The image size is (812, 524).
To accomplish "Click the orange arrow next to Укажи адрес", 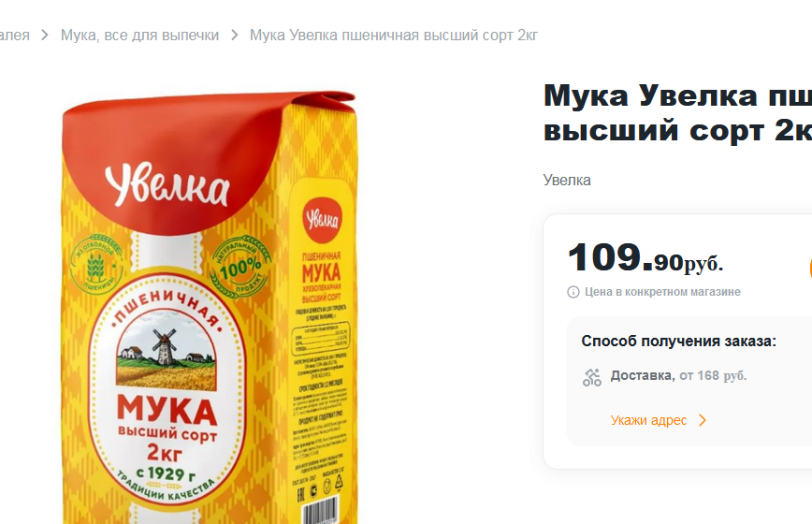I will [x=703, y=420].
